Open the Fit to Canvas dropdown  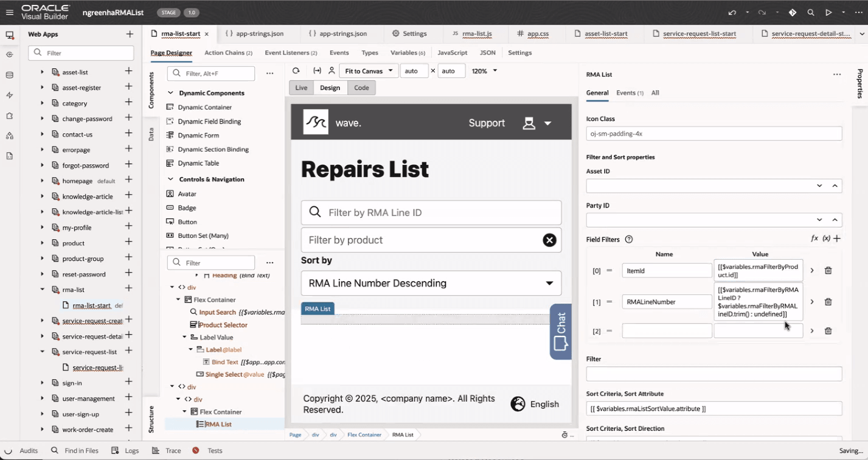367,71
